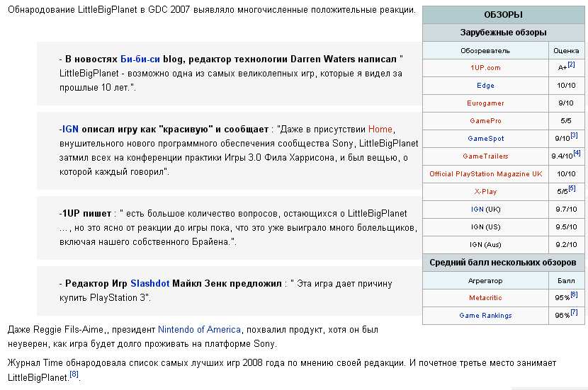
Task: Open footnote [3] next to GameSpot score
Action: point(574,135)
